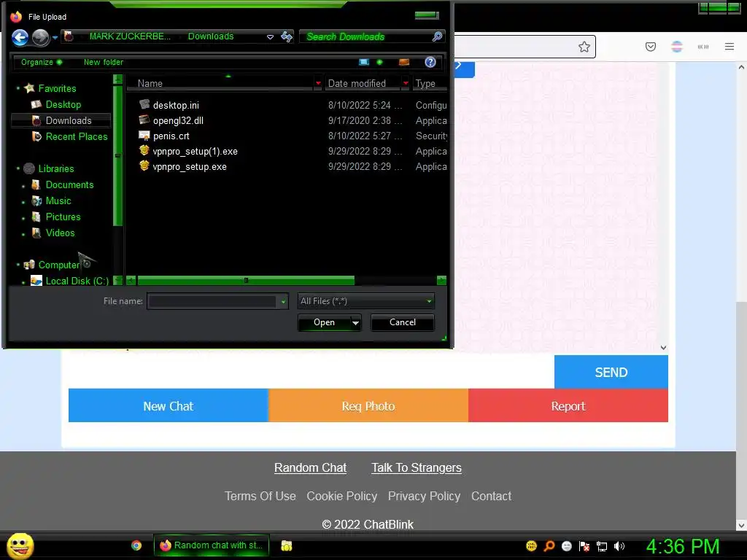Click the smiley Start button on taskbar

tap(20, 545)
